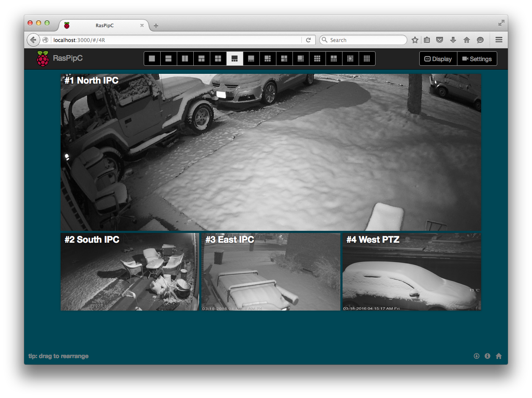Select the RasPipC browser tab
532x398 pixels.
pyautogui.click(x=104, y=25)
